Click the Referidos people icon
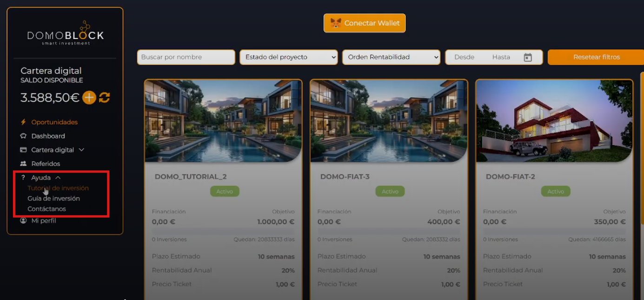The image size is (644, 300). (23, 164)
